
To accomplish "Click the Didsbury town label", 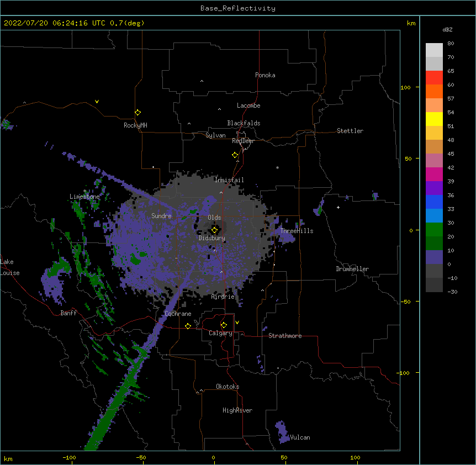I will click(212, 238).
